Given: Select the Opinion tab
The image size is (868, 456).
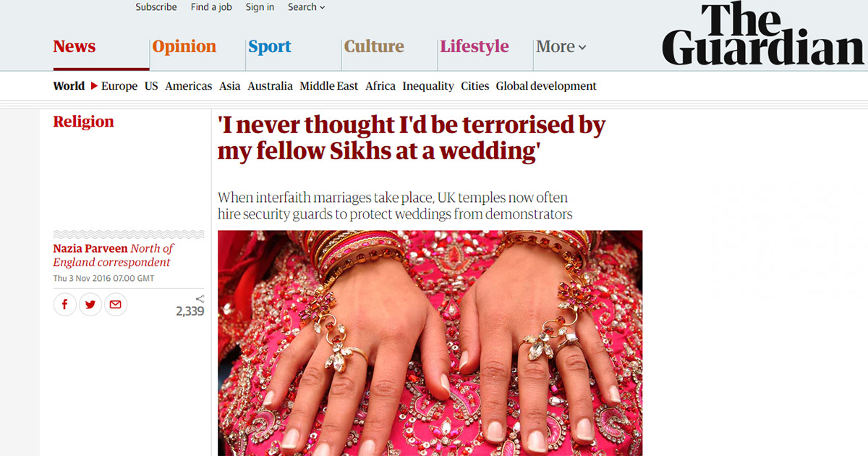Looking at the screenshot, I should point(184,46).
